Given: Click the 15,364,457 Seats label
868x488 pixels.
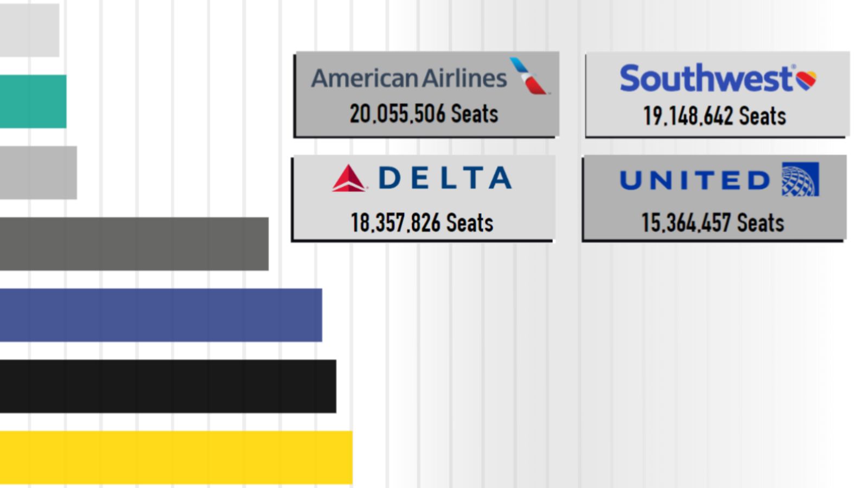Looking at the screenshot, I should pos(713,223).
